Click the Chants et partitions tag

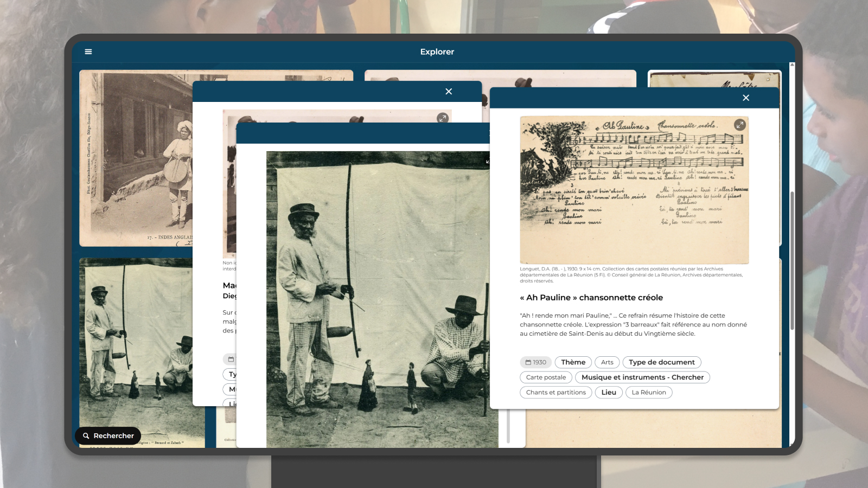[556, 393]
